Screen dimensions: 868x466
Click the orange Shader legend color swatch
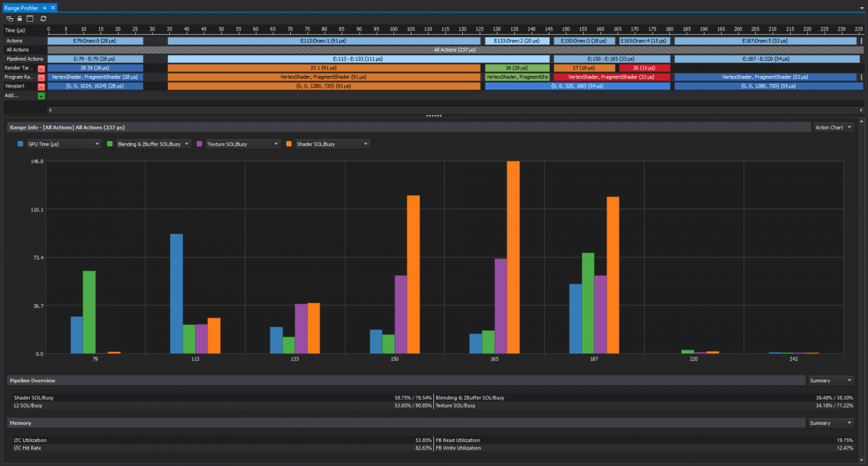click(x=289, y=144)
